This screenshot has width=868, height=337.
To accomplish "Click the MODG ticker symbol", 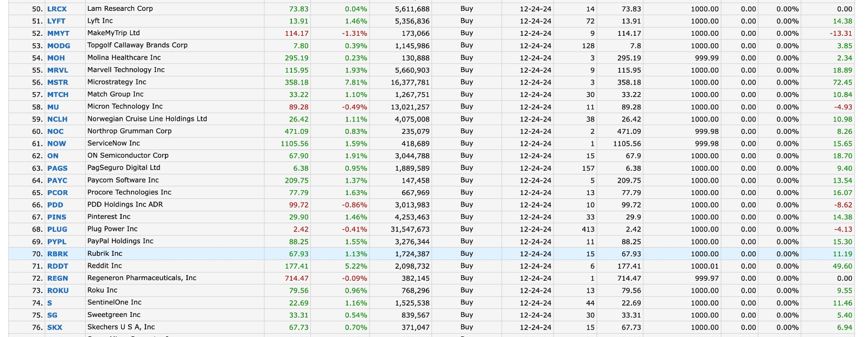I will coord(59,46).
